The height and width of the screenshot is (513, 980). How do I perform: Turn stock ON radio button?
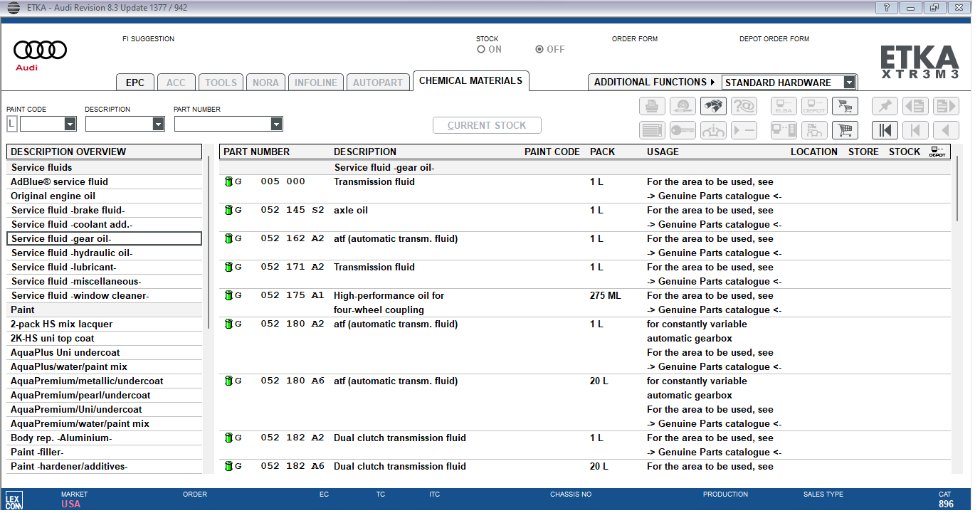(481, 50)
